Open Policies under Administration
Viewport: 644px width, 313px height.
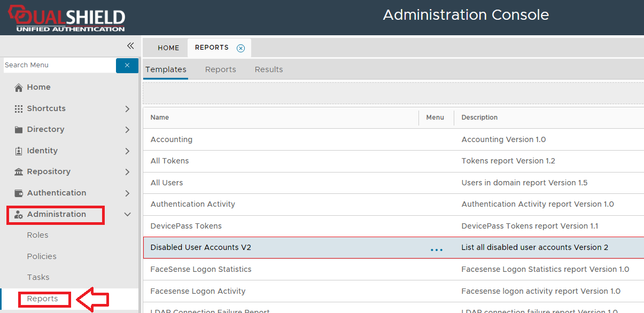point(42,256)
